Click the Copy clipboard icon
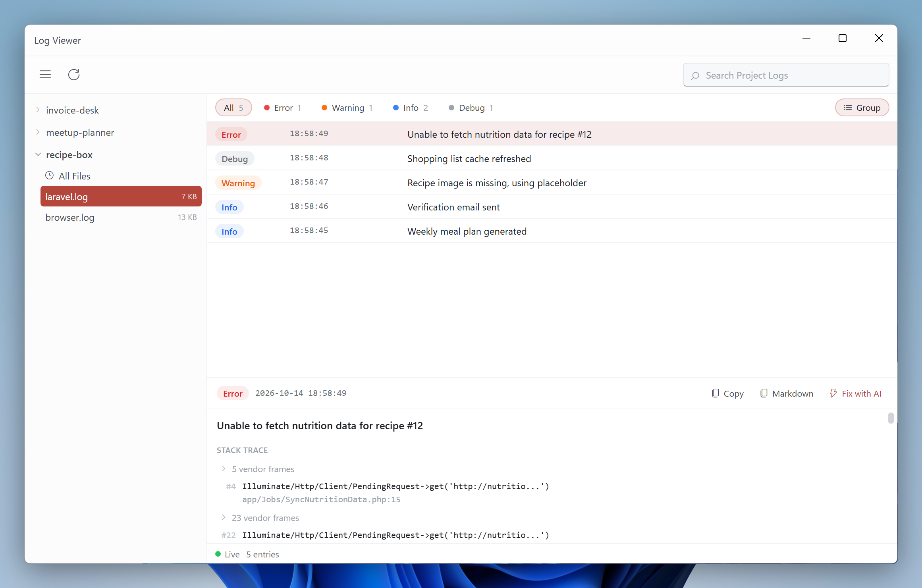The image size is (922, 588). pyautogui.click(x=715, y=393)
